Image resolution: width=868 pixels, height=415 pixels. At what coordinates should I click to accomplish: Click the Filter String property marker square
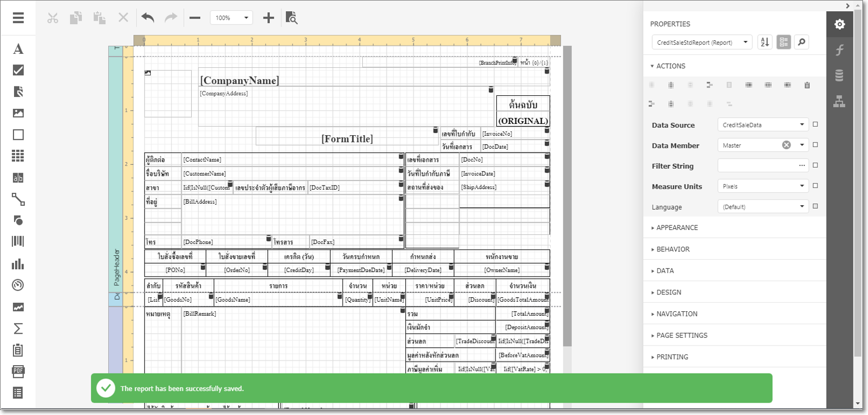tap(815, 165)
